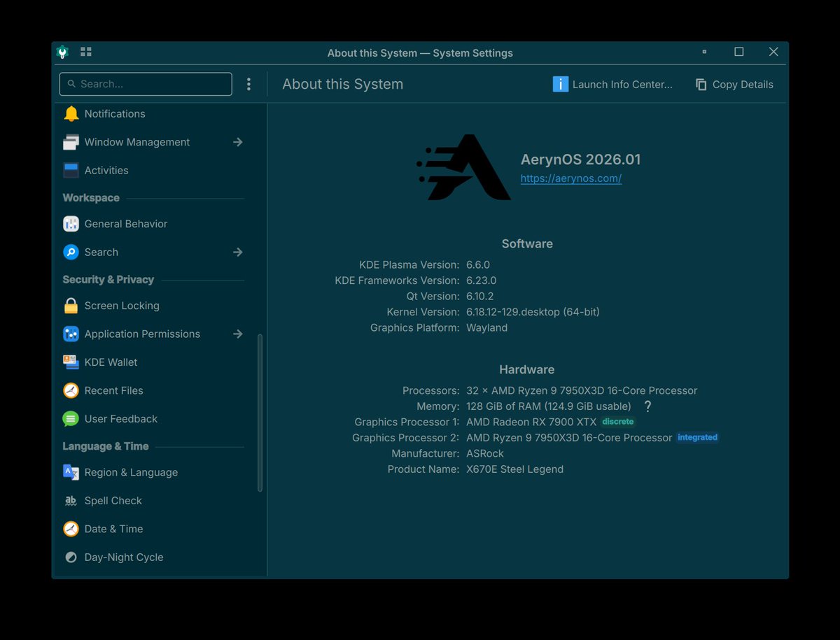Click the Copy Details clipboard icon
Viewport: 840px width, 640px height.
(701, 85)
